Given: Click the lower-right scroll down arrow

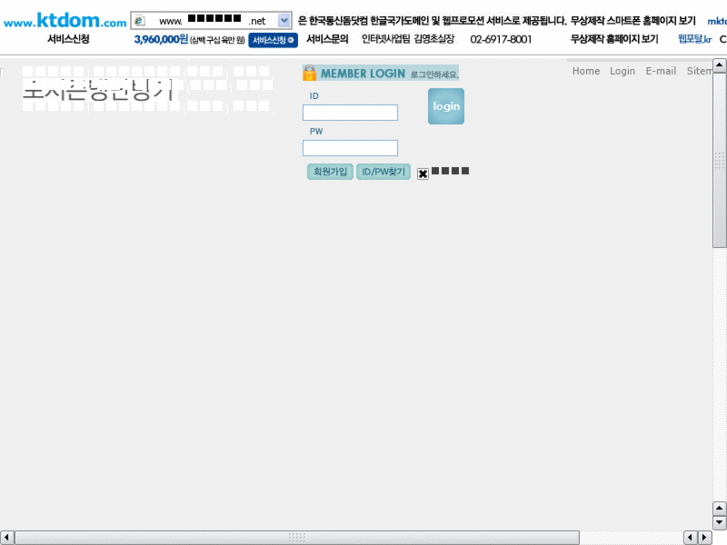Looking at the screenshot, I should [719, 522].
